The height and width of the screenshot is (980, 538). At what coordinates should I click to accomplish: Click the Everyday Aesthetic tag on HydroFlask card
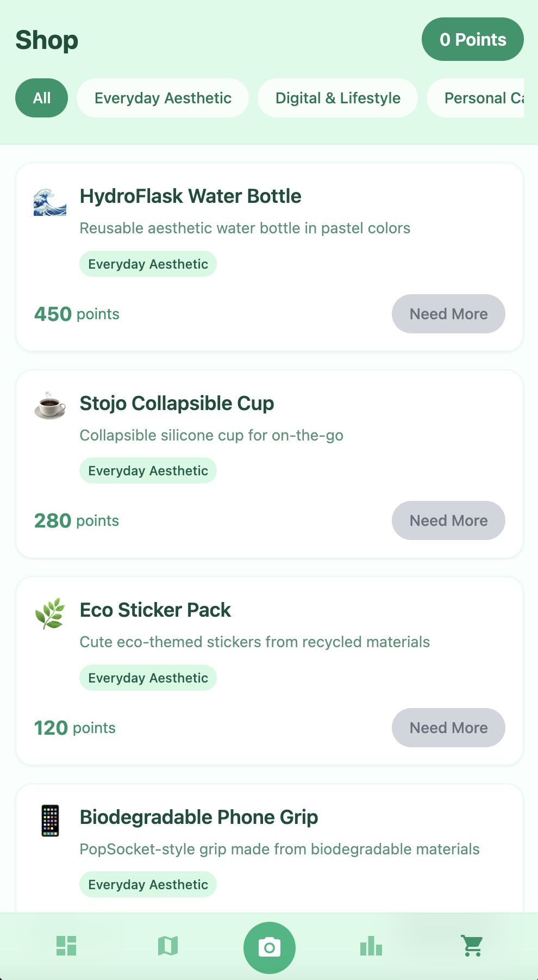(x=148, y=264)
